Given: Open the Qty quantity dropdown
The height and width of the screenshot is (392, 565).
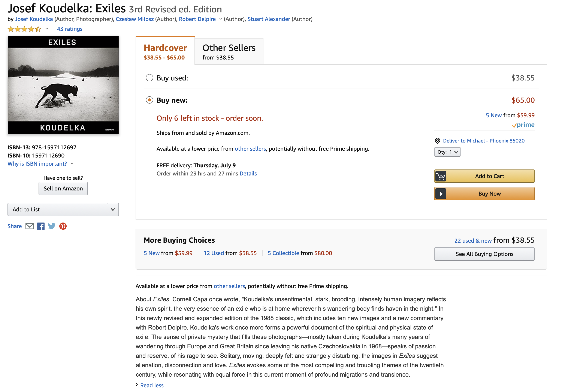Looking at the screenshot, I should (447, 152).
